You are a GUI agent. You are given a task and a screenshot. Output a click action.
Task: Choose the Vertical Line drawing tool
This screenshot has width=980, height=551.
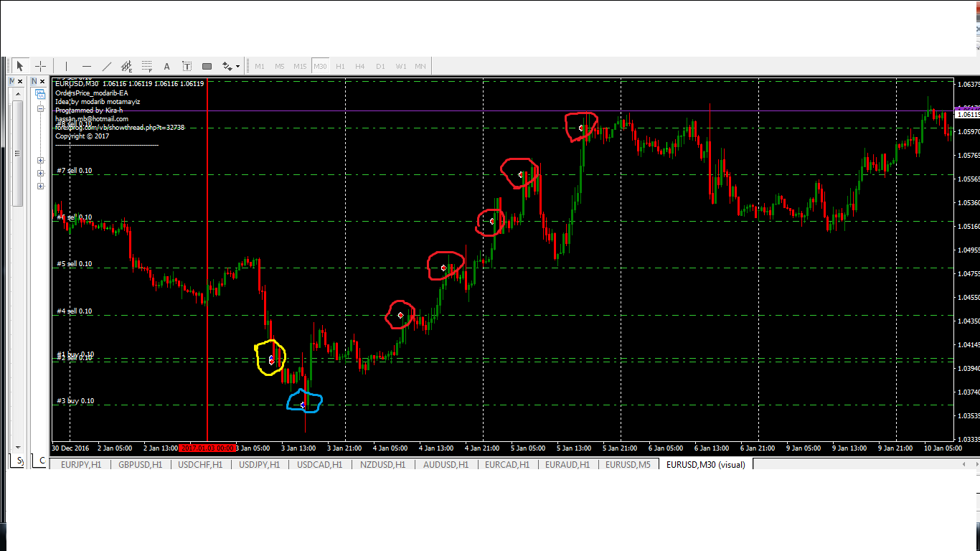tap(66, 66)
